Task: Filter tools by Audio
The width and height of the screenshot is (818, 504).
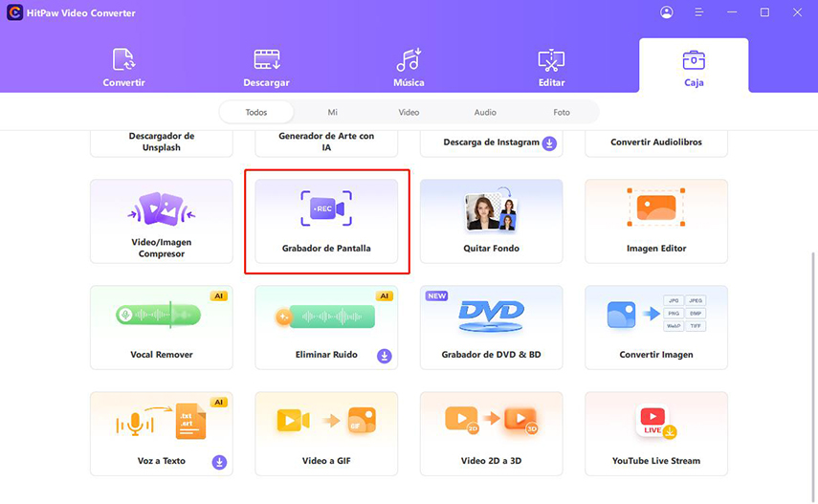Action: 485,112
